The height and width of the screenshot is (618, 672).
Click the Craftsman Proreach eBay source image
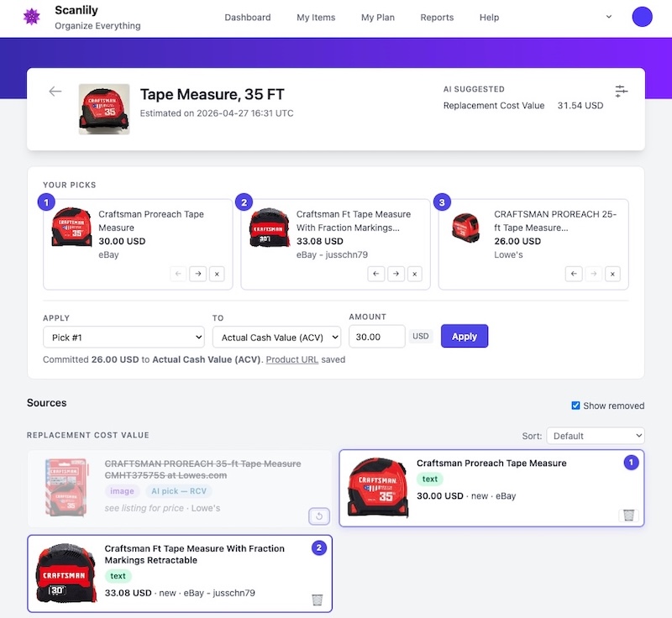click(377, 487)
